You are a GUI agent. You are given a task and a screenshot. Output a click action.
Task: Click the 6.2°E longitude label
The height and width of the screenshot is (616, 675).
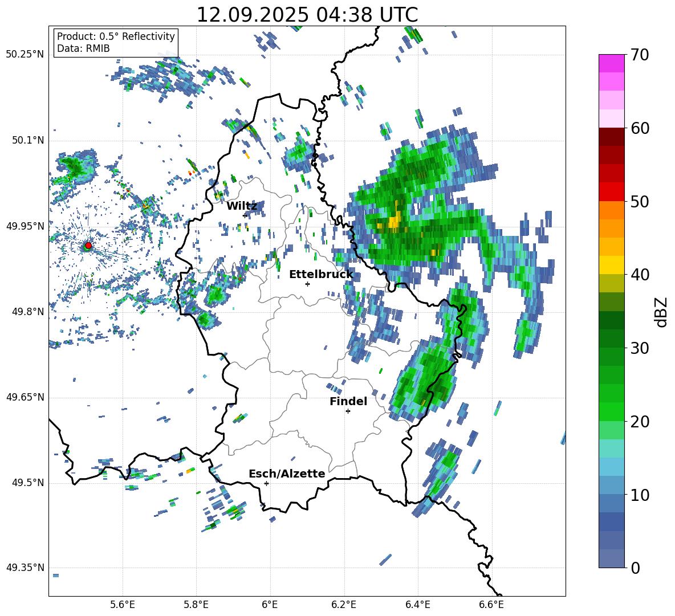(344, 605)
